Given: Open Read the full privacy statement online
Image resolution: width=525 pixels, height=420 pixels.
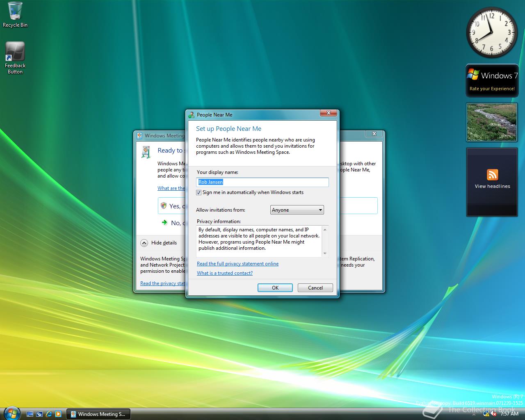Looking at the screenshot, I should pos(237,264).
